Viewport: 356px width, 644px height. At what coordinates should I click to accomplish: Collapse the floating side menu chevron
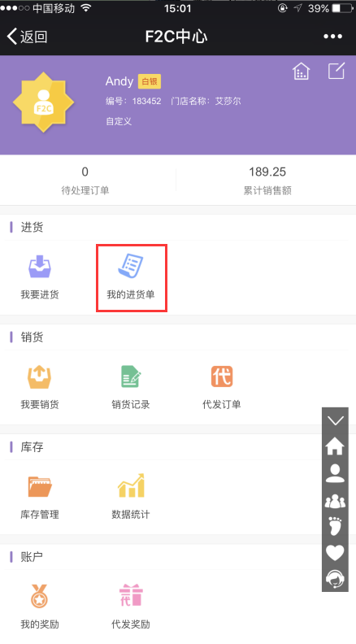pos(335,420)
